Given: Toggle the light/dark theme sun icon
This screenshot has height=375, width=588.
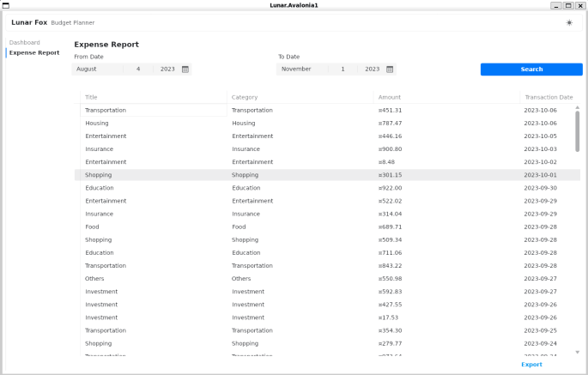Looking at the screenshot, I should tap(569, 22).
